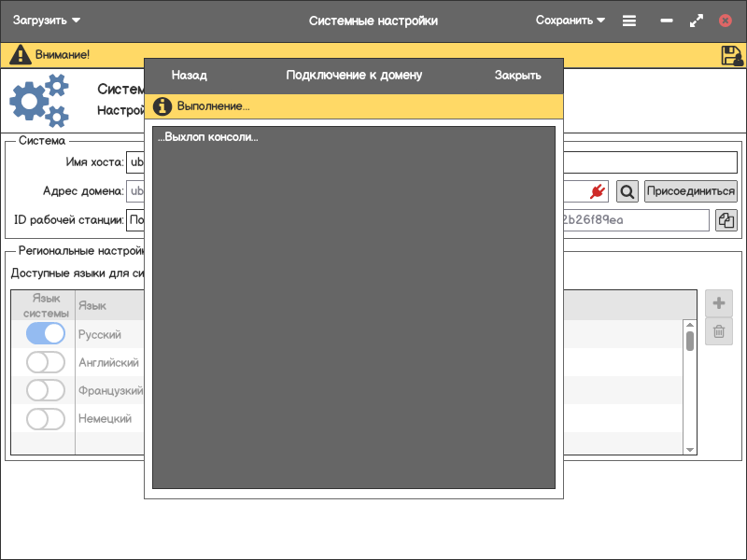747x560 pixels.
Task: Minimize the Системные настройки window
Action: 667,21
